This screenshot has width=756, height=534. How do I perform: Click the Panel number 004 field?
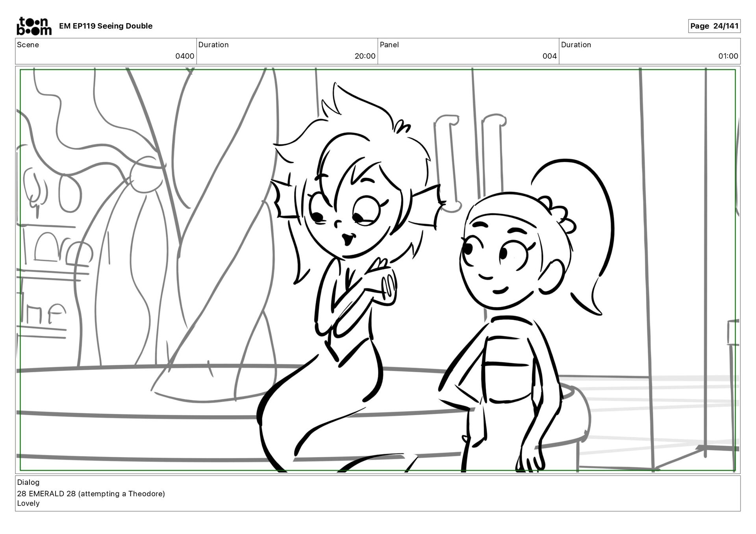(x=549, y=56)
